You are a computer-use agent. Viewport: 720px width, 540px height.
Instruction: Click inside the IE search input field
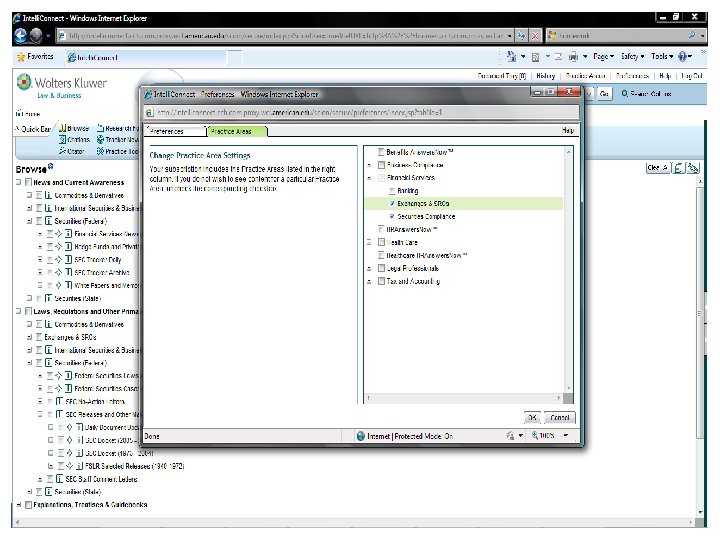coord(622,35)
